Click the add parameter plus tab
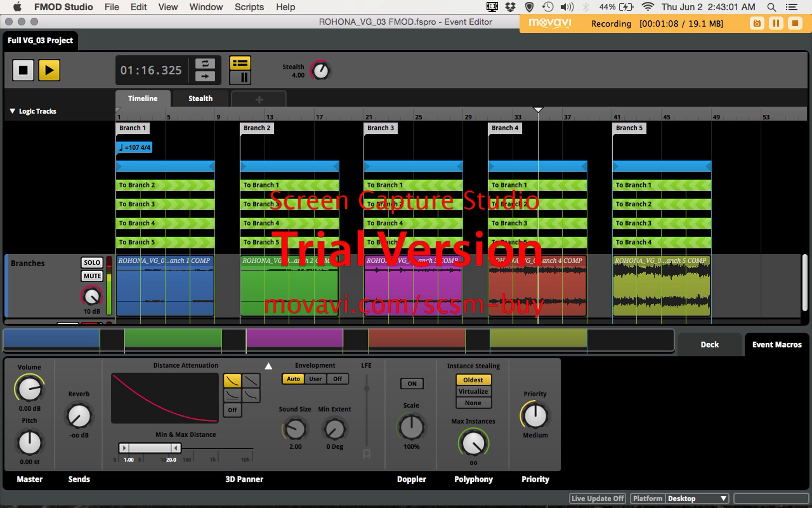Image resolution: width=812 pixels, height=508 pixels. (259, 100)
